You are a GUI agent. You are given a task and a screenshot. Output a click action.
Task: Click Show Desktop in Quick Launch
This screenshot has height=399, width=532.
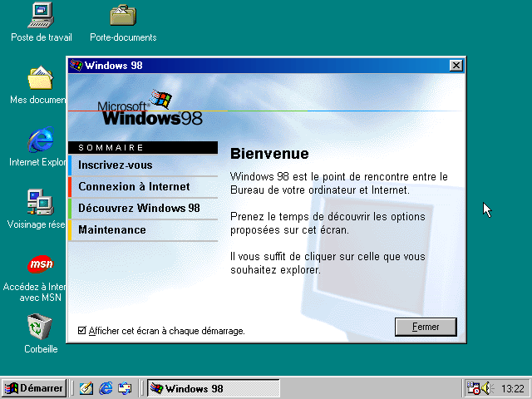(86, 388)
